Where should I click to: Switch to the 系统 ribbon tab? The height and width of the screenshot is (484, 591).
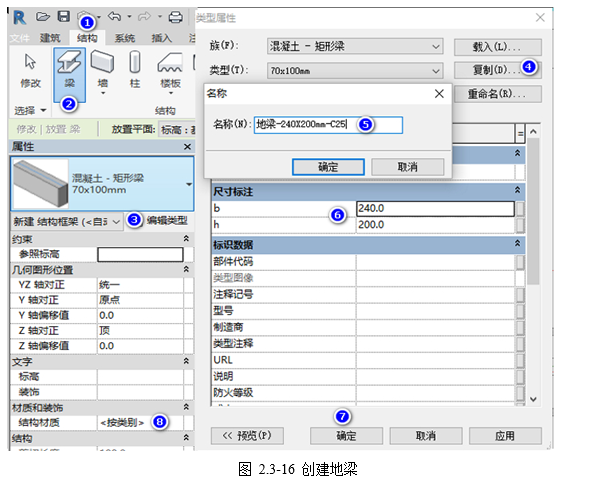tap(125, 38)
